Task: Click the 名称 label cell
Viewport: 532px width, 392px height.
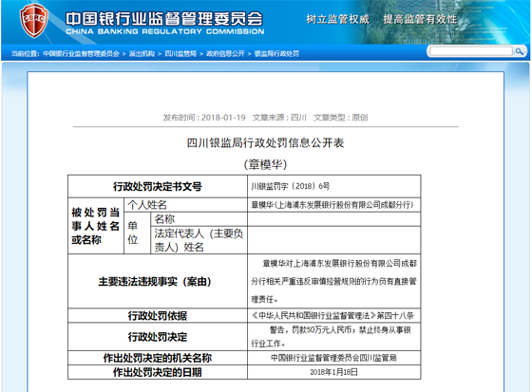Action: click(x=199, y=219)
